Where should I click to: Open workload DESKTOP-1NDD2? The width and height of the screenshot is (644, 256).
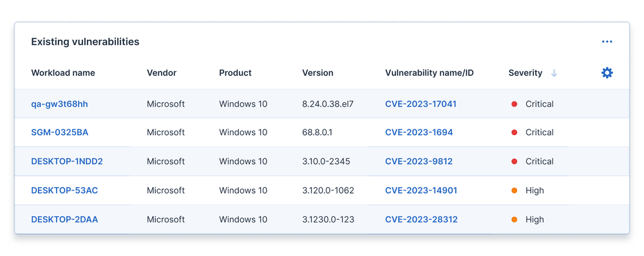coord(67,161)
